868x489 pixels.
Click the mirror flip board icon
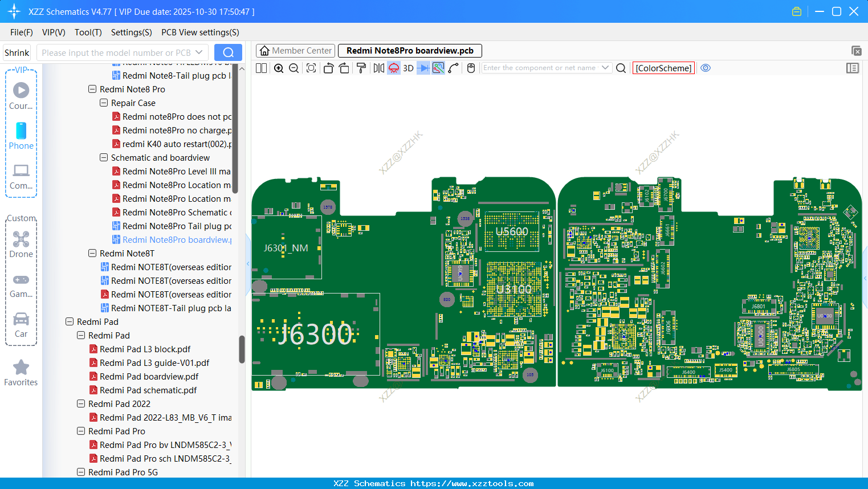(x=378, y=68)
